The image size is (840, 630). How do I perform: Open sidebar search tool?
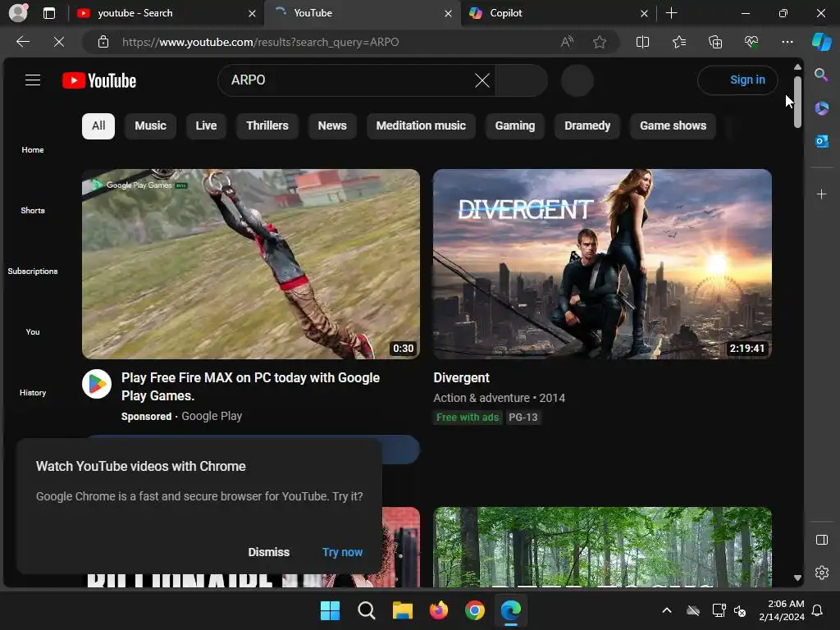pos(821,75)
